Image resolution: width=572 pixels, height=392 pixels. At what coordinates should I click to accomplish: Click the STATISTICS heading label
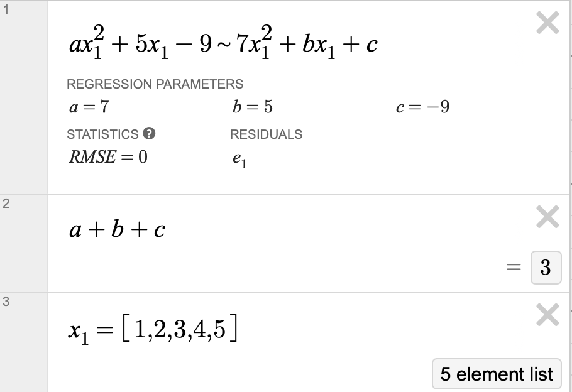coord(102,134)
